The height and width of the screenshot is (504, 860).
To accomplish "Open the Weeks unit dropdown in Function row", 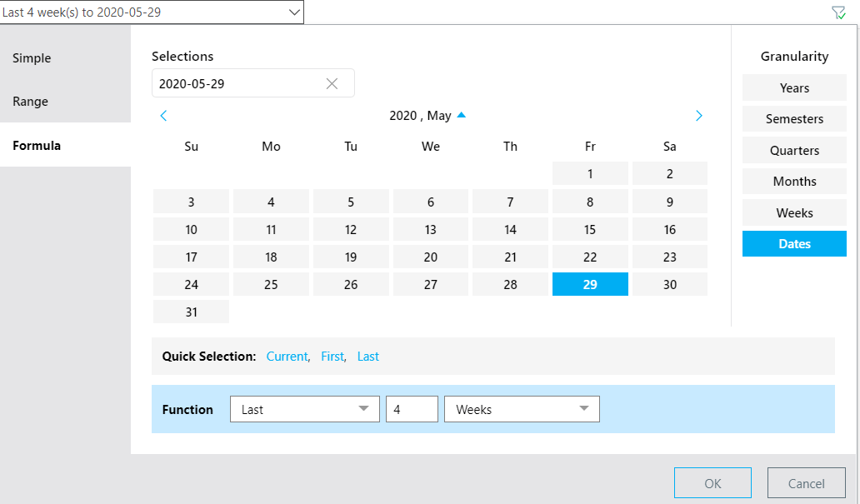I will tap(522, 409).
